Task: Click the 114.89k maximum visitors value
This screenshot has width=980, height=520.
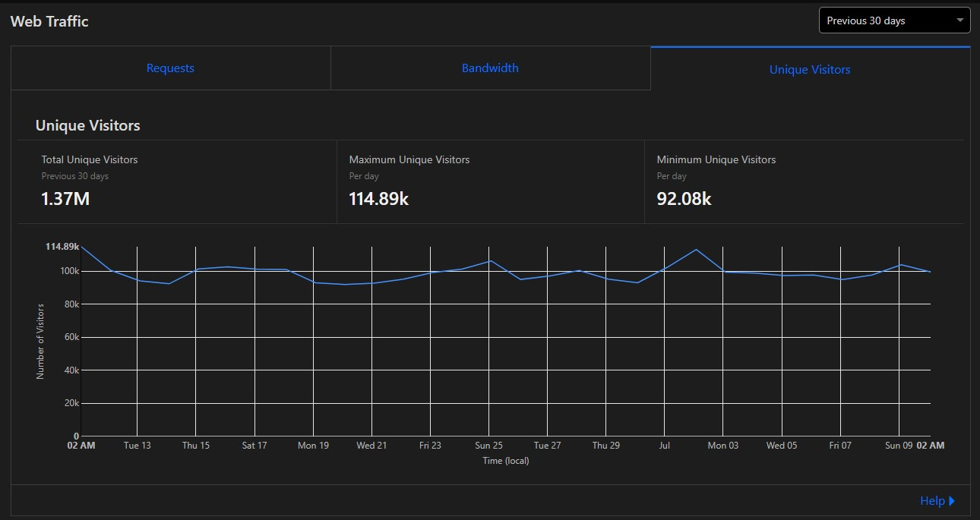Action: [378, 199]
